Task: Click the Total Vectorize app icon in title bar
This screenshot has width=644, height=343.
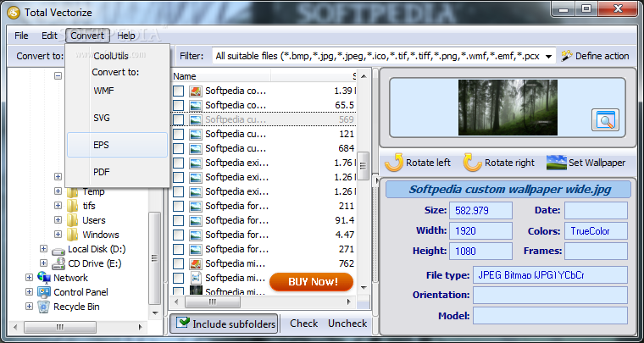Action: click(14, 12)
